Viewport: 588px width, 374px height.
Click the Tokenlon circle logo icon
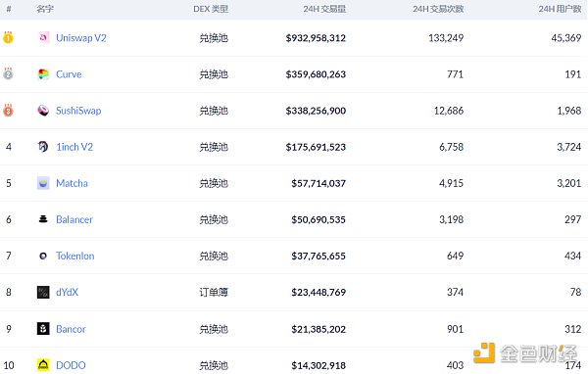click(43, 256)
